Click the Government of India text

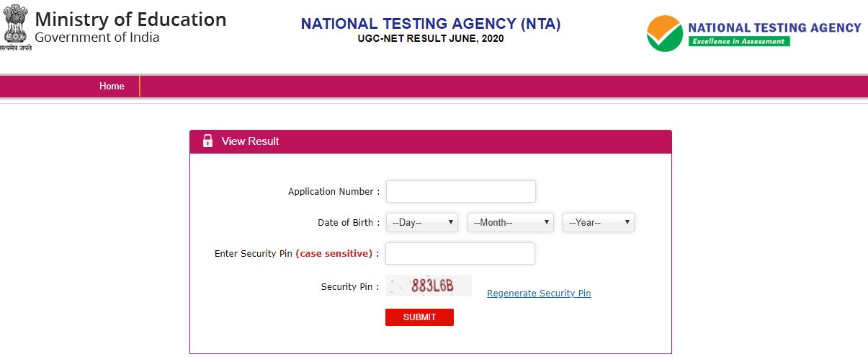(x=97, y=38)
